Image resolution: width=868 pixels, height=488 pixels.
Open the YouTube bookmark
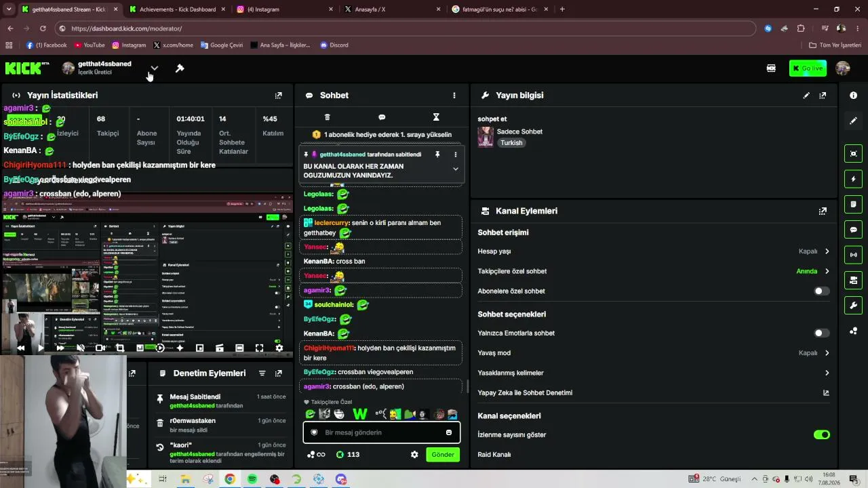coord(90,45)
